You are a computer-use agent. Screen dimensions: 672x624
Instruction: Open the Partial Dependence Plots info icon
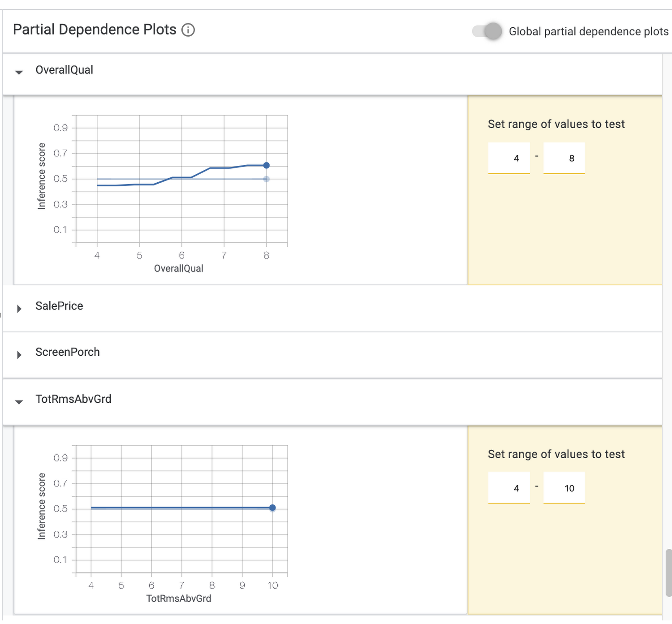[188, 30]
